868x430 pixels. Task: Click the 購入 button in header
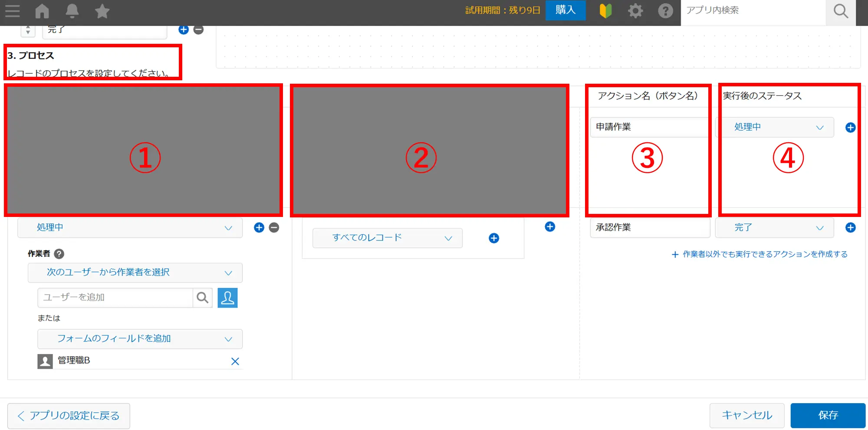(565, 10)
